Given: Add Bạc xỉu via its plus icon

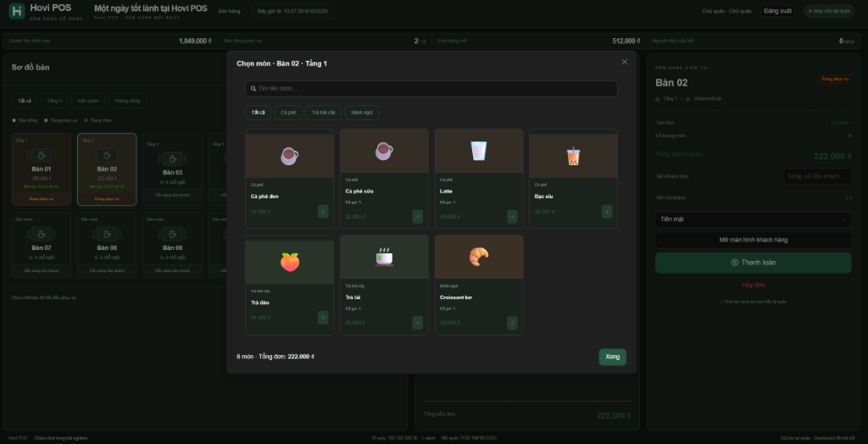Looking at the screenshot, I should click(607, 212).
